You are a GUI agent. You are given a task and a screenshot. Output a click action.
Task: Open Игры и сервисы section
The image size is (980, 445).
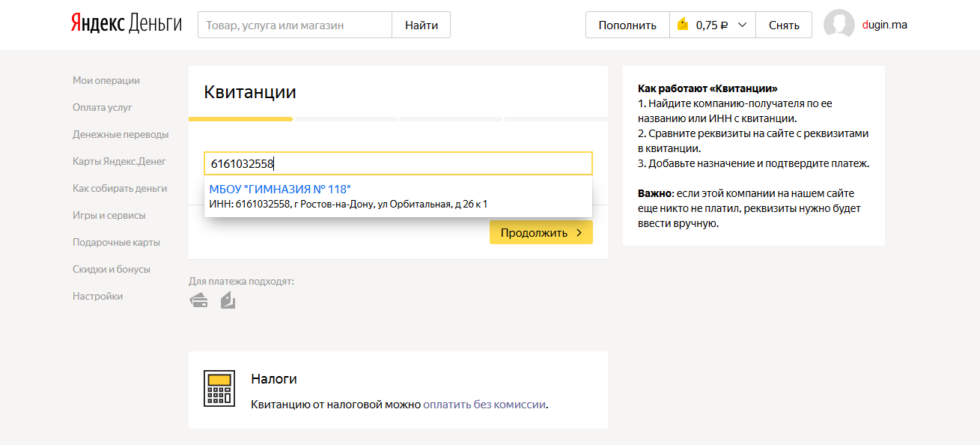point(109,215)
